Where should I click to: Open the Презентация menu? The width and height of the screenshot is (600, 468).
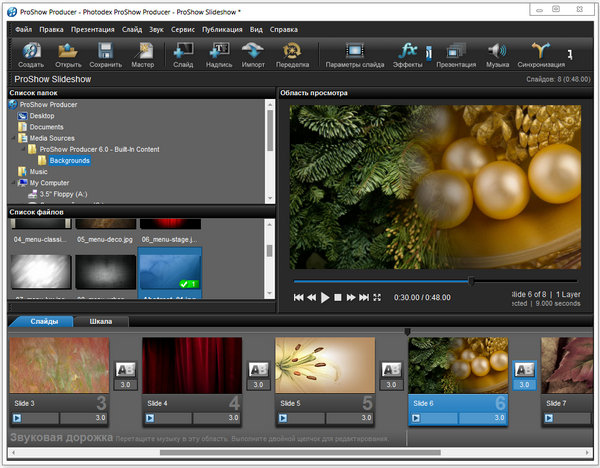(93, 29)
